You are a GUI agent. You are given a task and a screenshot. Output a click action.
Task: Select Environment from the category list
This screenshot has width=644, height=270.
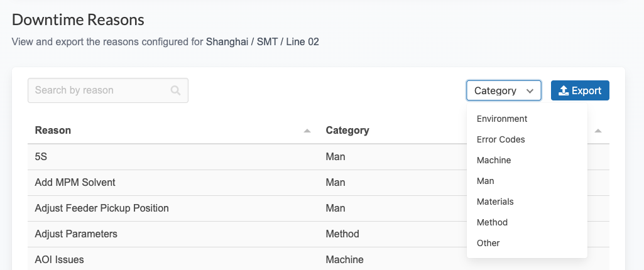[502, 119]
